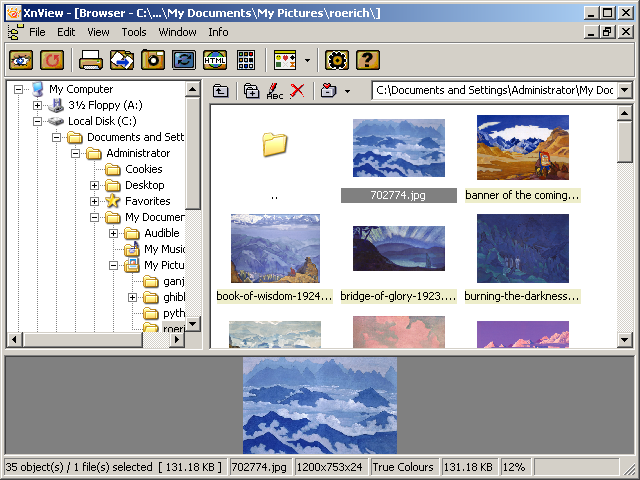640x480 pixels.
Task: Click the Print toolbar icon
Action: coord(91,60)
